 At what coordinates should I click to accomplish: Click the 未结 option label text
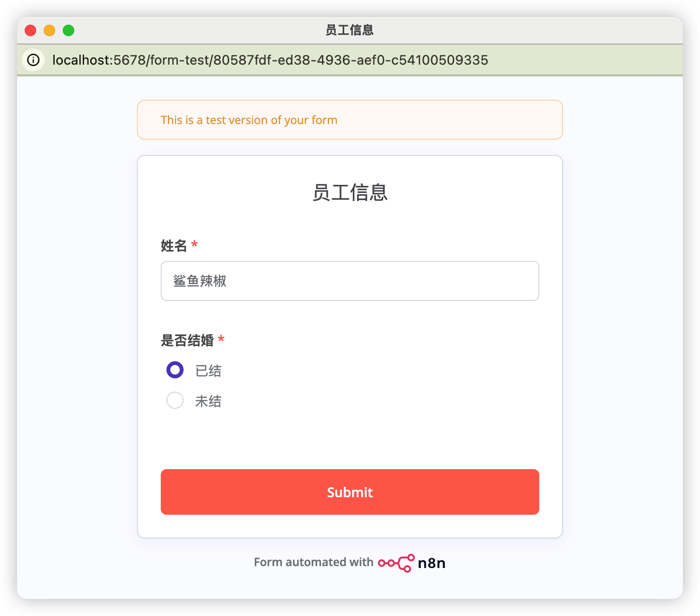point(208,401)
